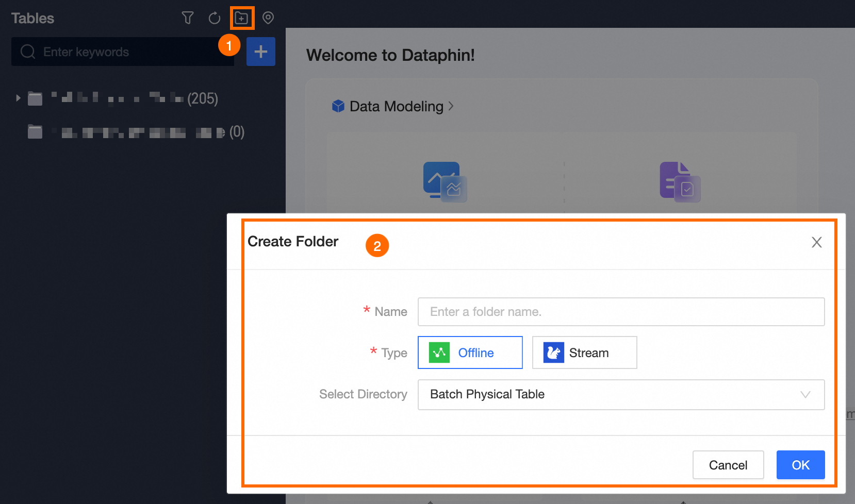
Task: Click the purple document checklist icon
Action: point(680,182)
